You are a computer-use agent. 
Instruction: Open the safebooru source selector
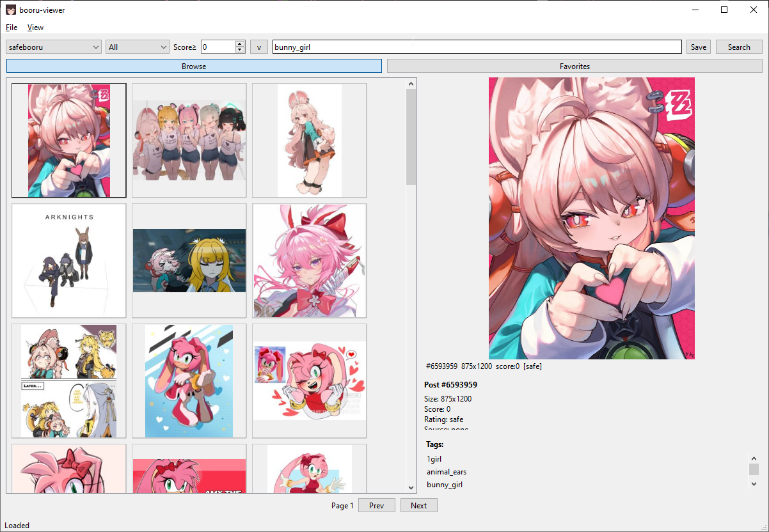point(53,46)
